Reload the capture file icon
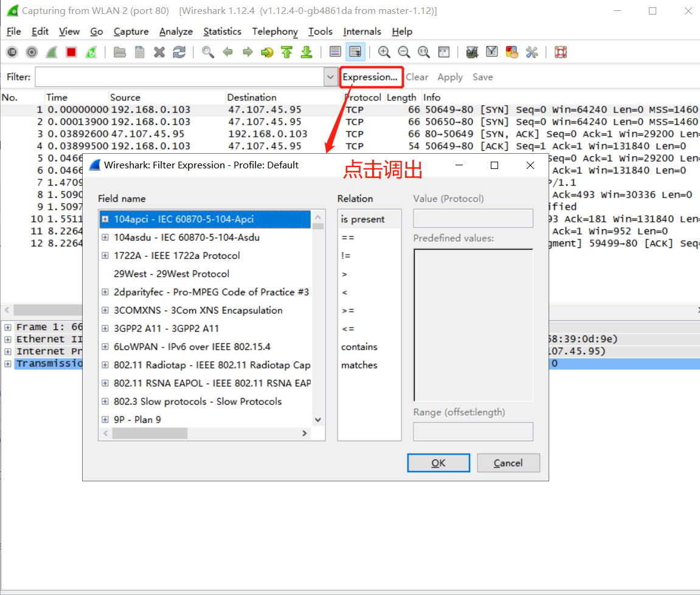700x595 pixels. tap(179, 52)
